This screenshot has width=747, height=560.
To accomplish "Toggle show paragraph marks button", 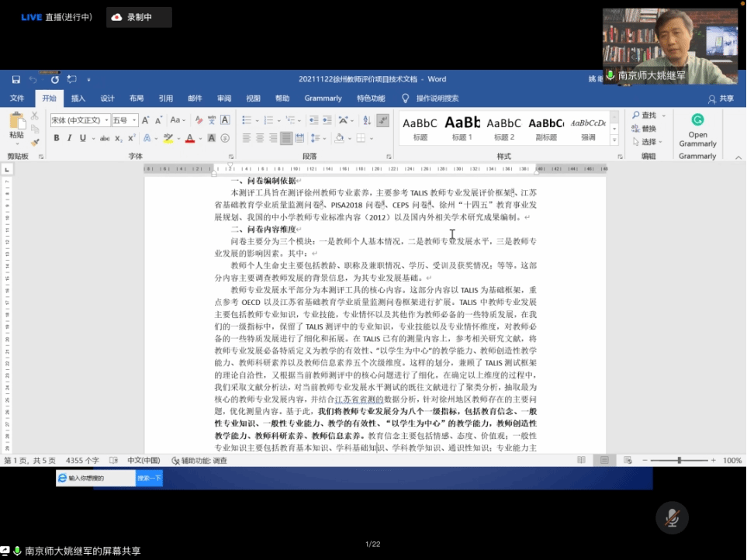I will (x=382, y=120).
